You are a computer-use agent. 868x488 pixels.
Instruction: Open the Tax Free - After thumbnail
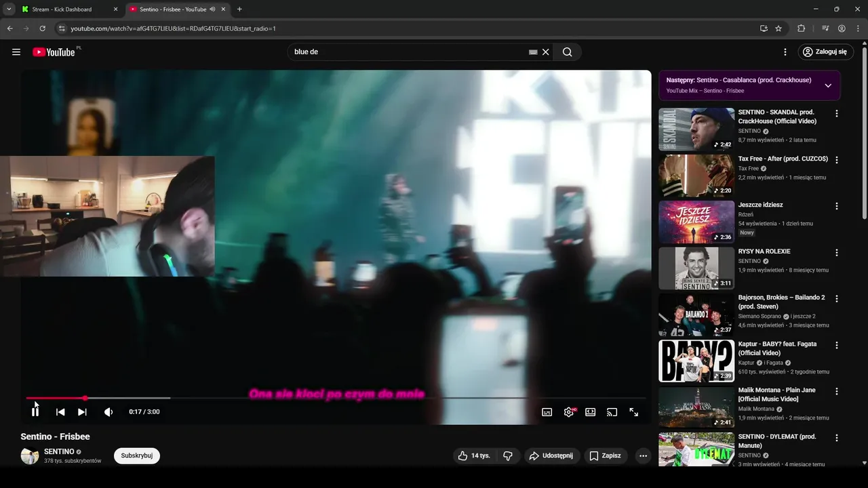[x=696, y=176]
